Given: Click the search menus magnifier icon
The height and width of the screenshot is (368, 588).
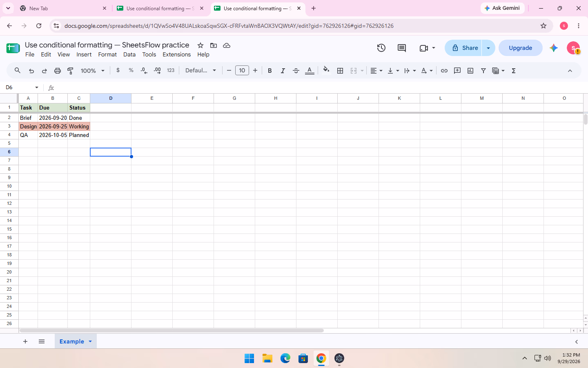Looking at the screenshot, I should point(18,71).
